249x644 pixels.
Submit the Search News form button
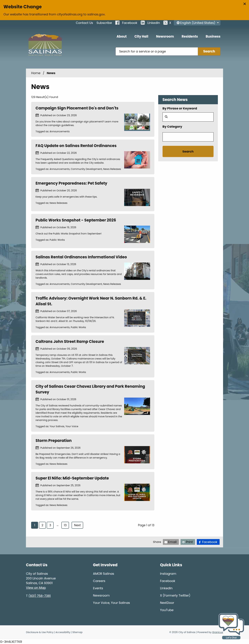188,152
